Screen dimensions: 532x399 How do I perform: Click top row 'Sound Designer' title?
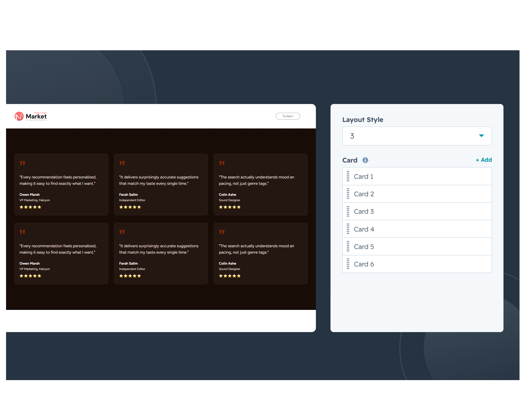click(x=229, y=200)
